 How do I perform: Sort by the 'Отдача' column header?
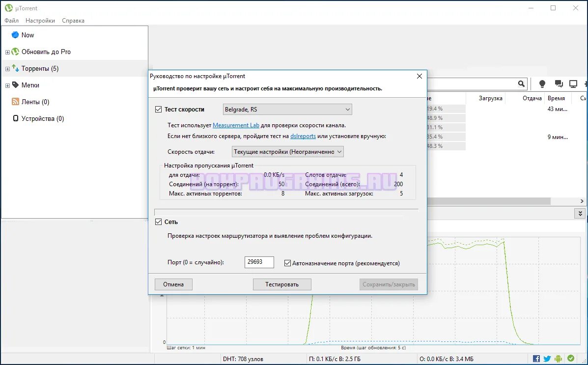(x=532, y=98)
